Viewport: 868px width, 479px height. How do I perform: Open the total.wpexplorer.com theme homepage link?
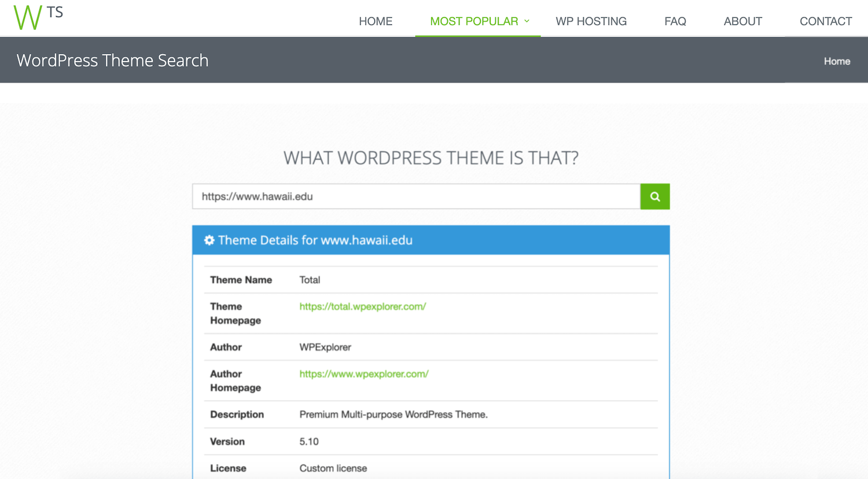(363, 306)
